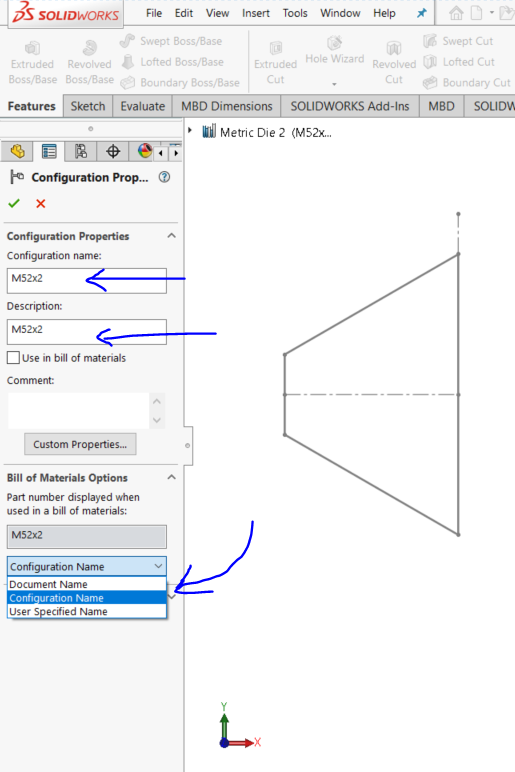Select Swept Boss/Base tool

point(171,41)
